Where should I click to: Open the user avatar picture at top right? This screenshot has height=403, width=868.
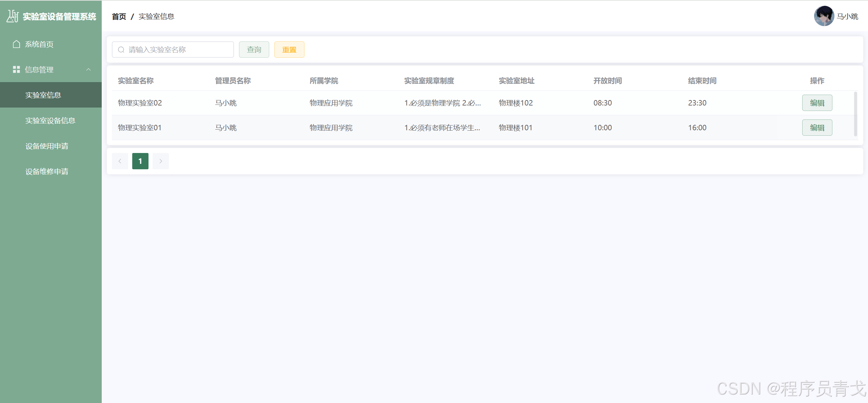click(824, 16)
